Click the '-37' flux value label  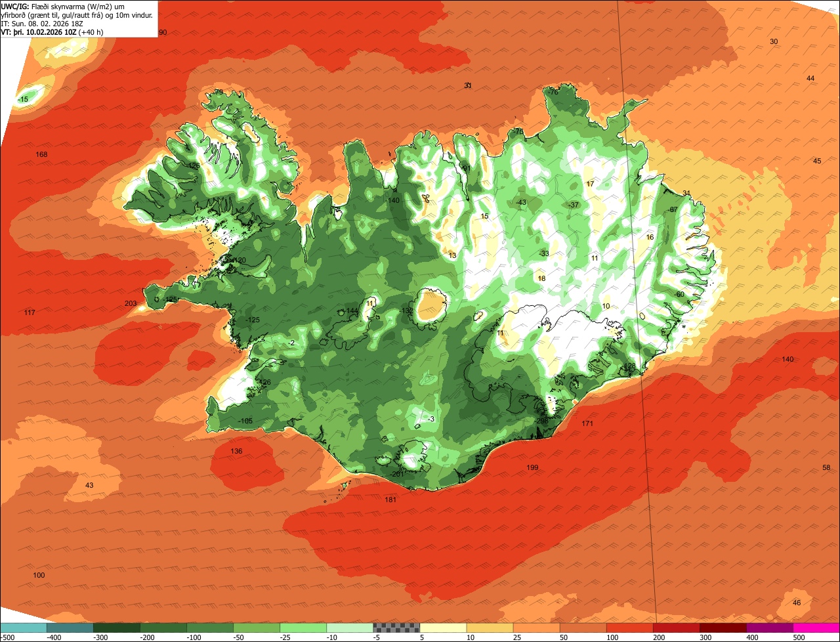point(574,205)
